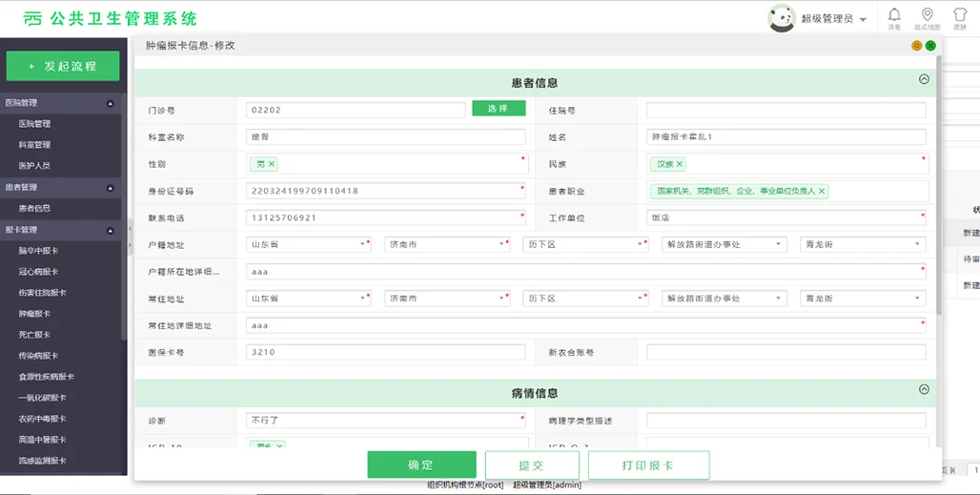
Task: Click the 诊断 input field
Action: (386, 421)
